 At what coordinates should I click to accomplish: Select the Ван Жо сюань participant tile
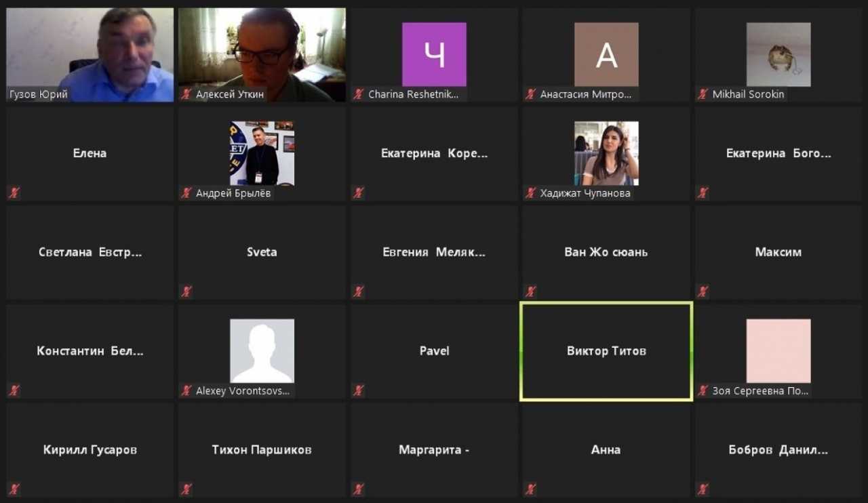pos(606,252)
